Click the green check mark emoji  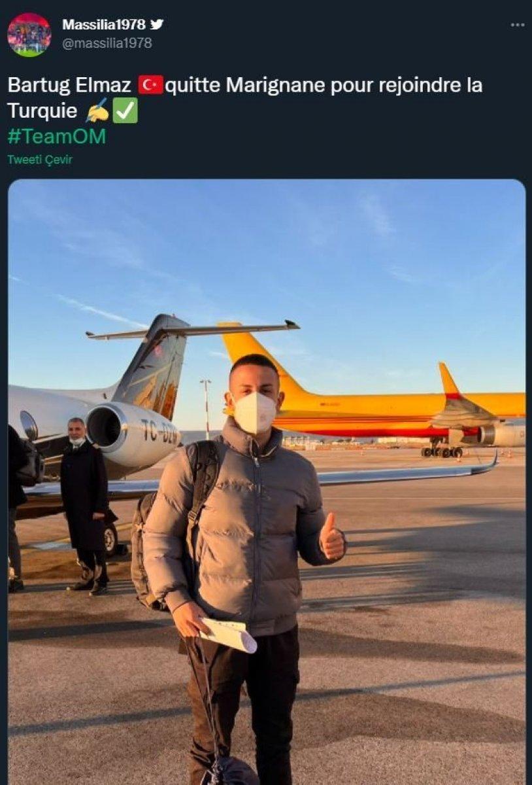(x=125, y=111)
